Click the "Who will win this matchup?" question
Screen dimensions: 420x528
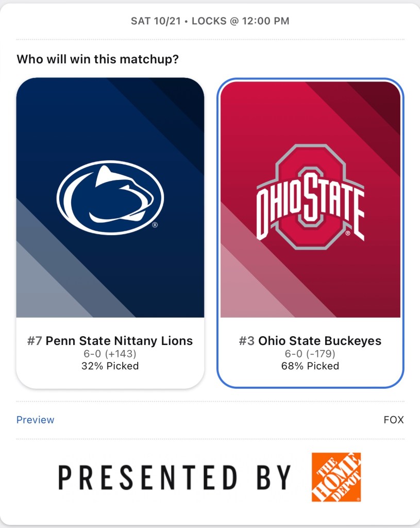(x=97, y=59)
